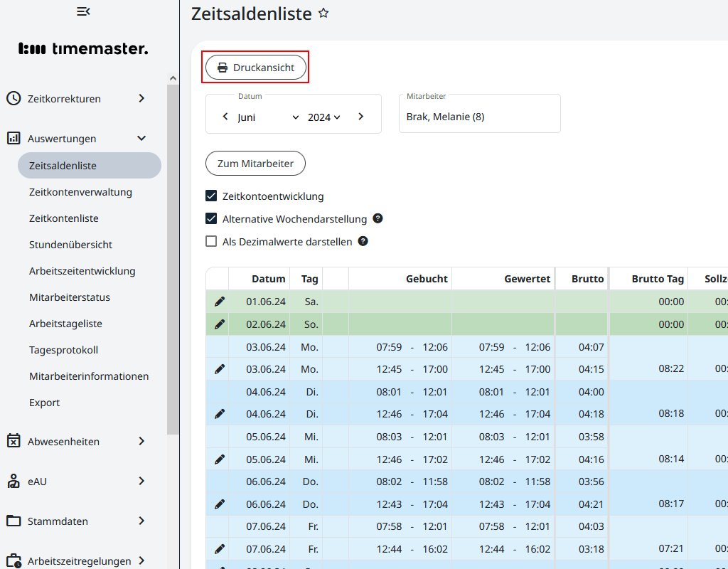Image resolution: width=728 pixels, height=569 pixels.
Task: Click the Zum Mitarbeiter button
Action: coord(255,163)
